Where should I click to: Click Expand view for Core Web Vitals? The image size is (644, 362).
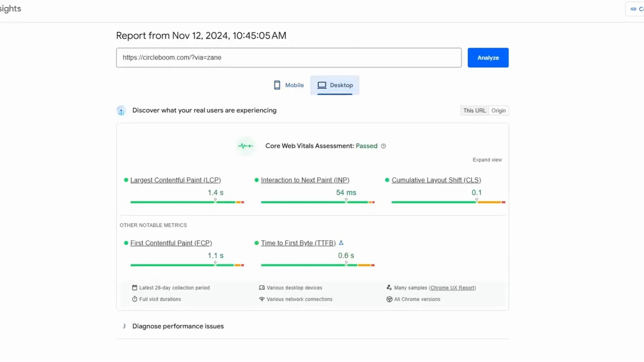[487, 160]
